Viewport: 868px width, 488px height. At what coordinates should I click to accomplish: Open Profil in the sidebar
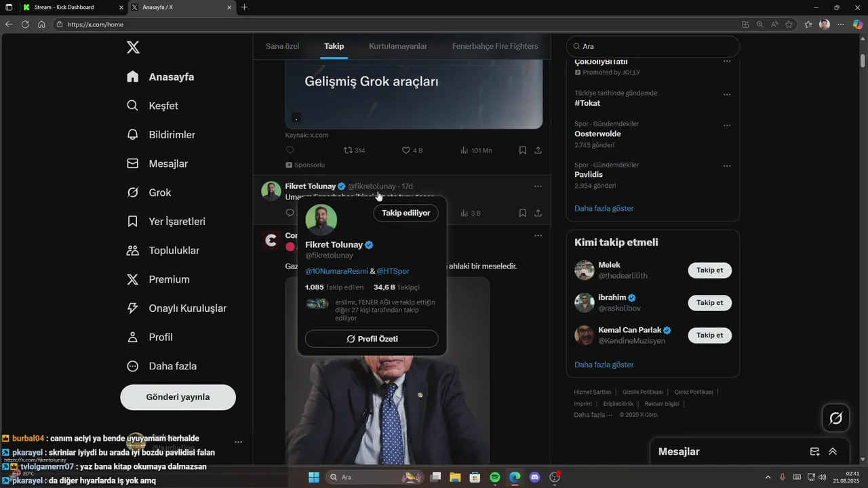[150, 338]
